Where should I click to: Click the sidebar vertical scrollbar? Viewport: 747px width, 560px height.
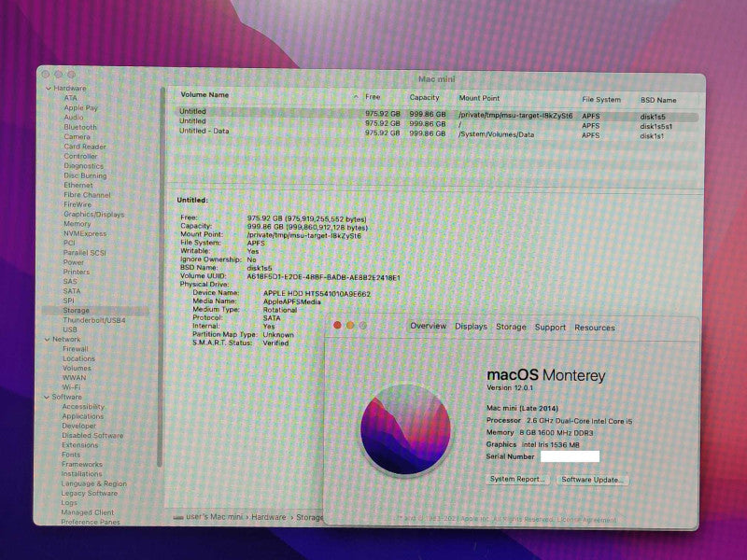point(161,276)
